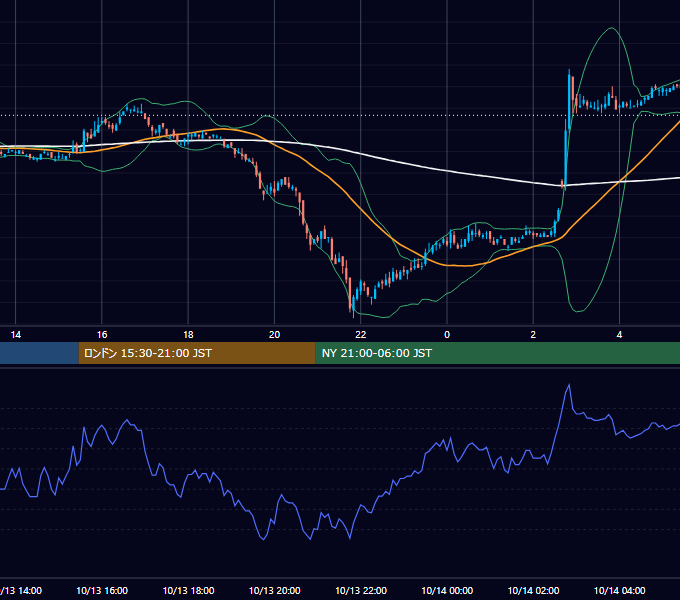Screen dimensions: 680x600
Task: Click the ロンドン 15:30-21:00 JST session bar
Action: point(197,353)
